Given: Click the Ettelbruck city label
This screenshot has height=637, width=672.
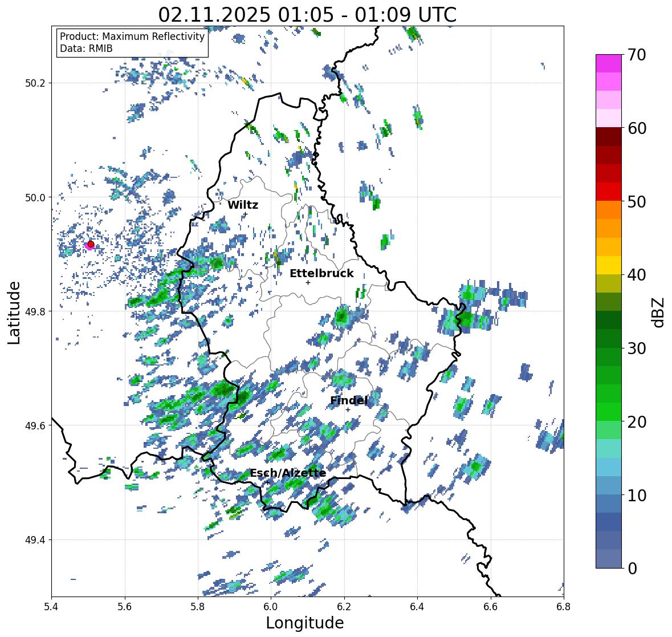Looking at the screenshot, I should pyautogui.click(x=321, y=273).
